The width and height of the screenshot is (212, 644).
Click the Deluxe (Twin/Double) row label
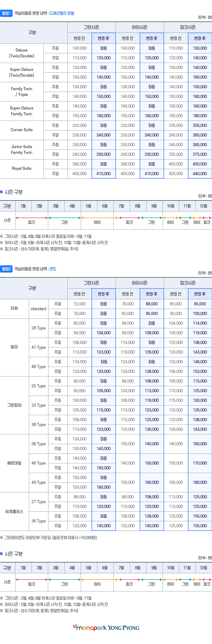[x=22, y=53]
